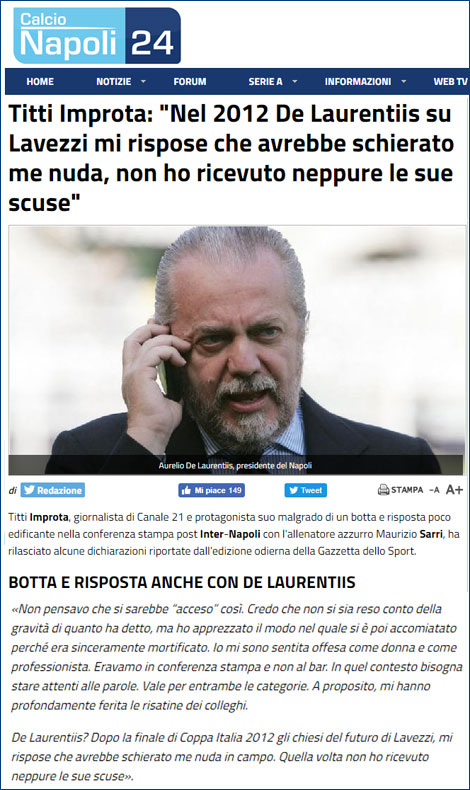470x790 pixels.
Task: Increase text size with A+
Action: click(x=454, y=490)
